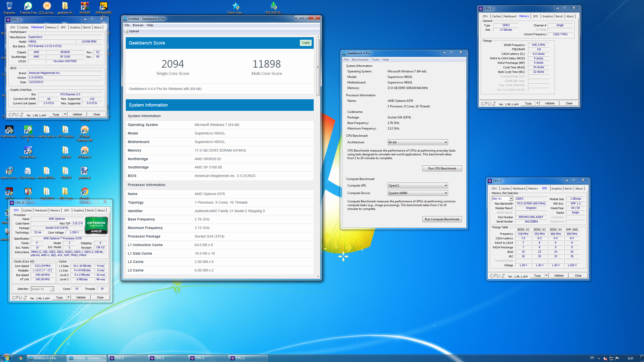Open the opencl_run desktop icon

point(9,173)
